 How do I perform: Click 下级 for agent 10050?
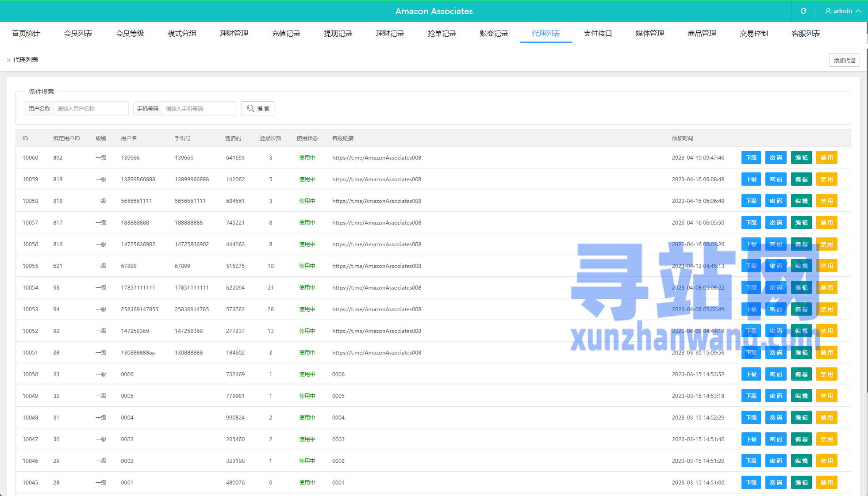[x=751, y=374]
